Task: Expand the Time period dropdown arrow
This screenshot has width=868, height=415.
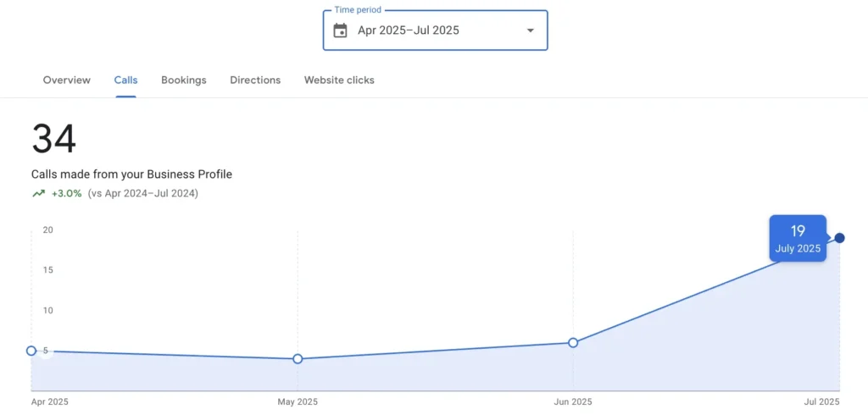Action: pos(530,30)
